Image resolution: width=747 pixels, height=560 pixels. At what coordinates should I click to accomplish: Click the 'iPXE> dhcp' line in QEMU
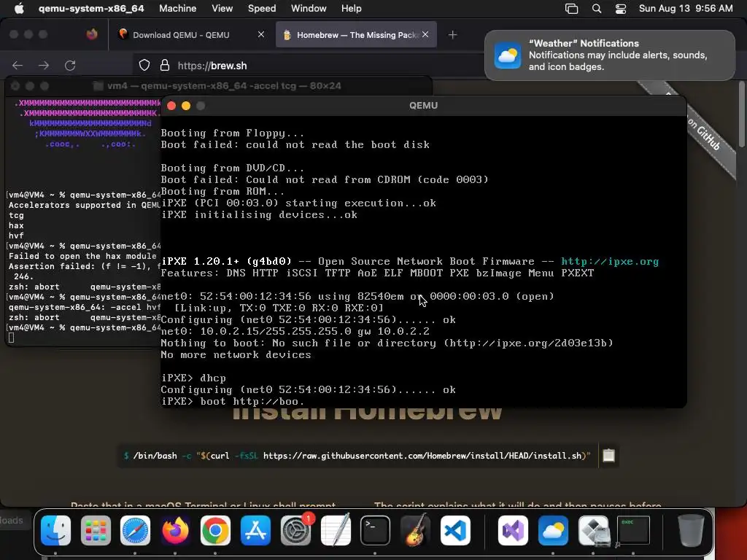click(x=193, y=378)
